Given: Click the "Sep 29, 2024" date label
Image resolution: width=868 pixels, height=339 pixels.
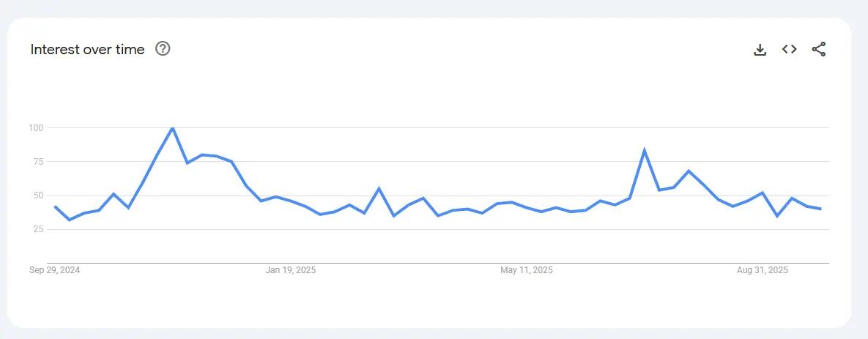Looking at the screenshot, I should tap(55, 270).
